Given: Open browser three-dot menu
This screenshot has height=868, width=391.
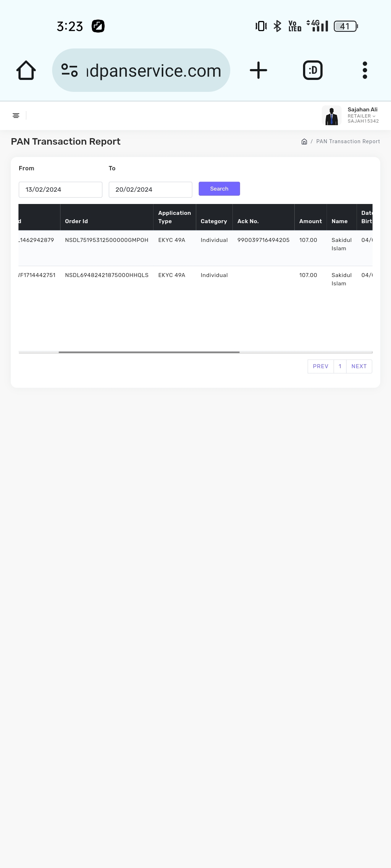Looking at the screenshot, I should [x=365, y=70].
